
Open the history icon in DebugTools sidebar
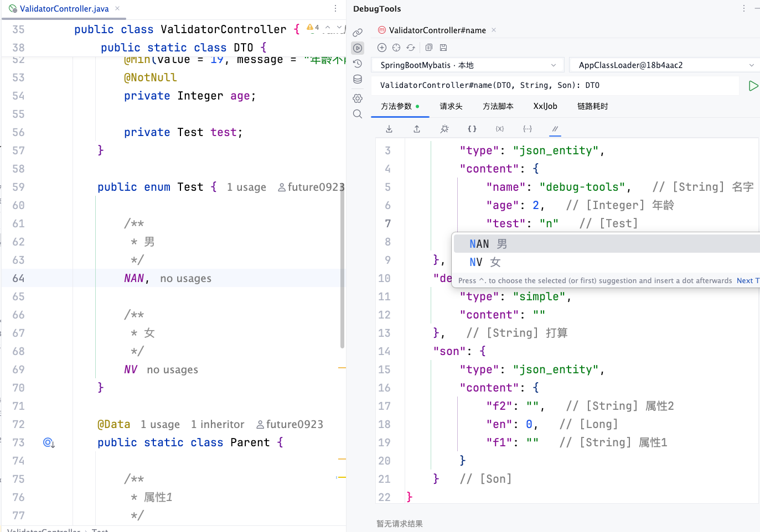click(x=358, y=64)
